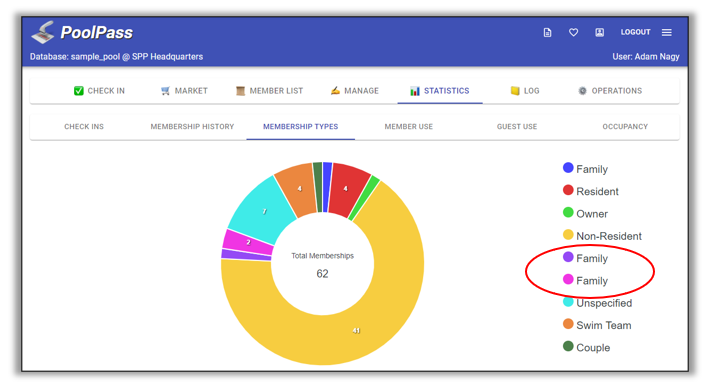Click the yellow Non-Resident legend dot
708x387 pixels.
(x=568, y=235)
